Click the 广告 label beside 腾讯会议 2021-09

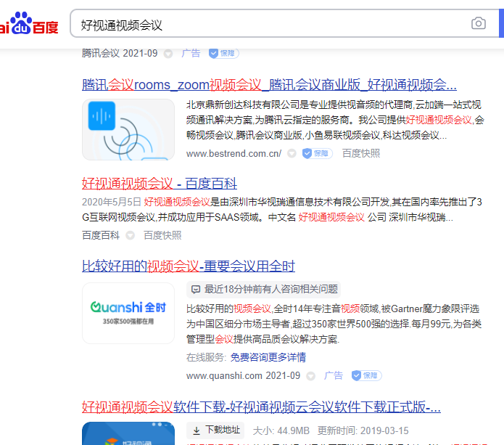pyautogui.click(x=191, y=53)
